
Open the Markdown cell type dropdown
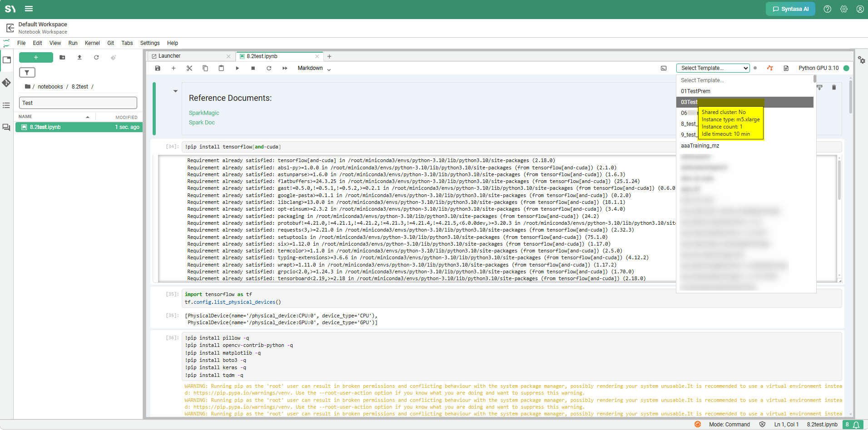pyautogui.click(x=314, y=68)
